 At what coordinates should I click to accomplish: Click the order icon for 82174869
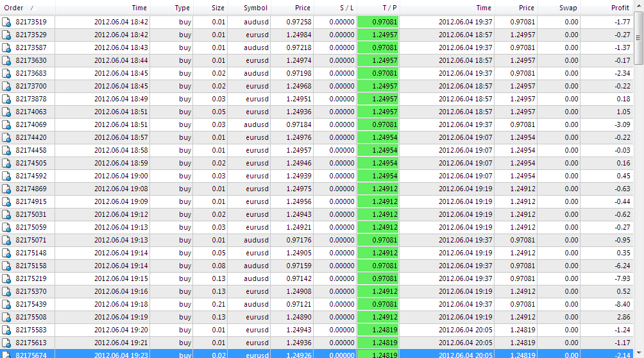(x=6, y=189)
